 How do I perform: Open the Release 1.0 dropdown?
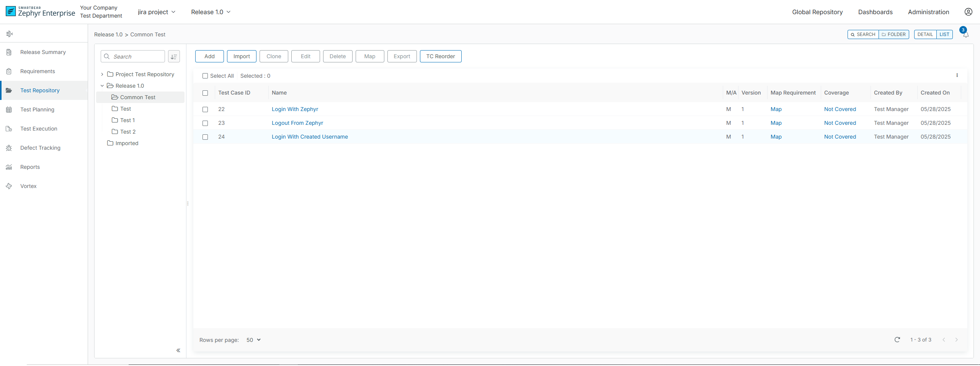point(210,12)
